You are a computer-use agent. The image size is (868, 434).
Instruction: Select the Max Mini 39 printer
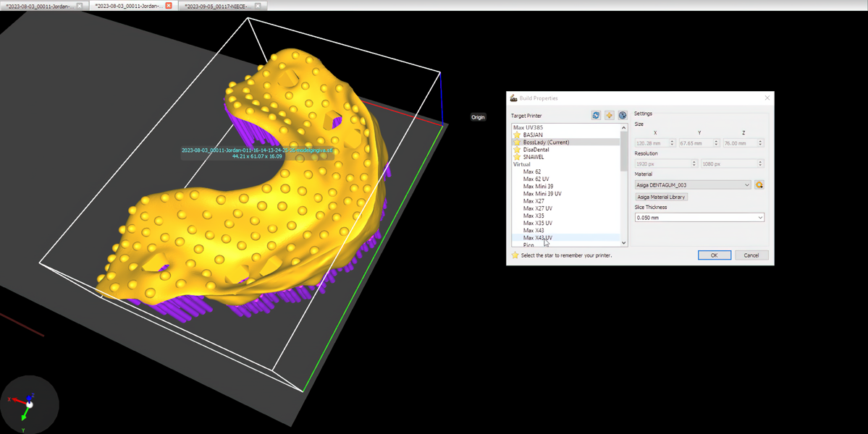[x=538, y=187]
